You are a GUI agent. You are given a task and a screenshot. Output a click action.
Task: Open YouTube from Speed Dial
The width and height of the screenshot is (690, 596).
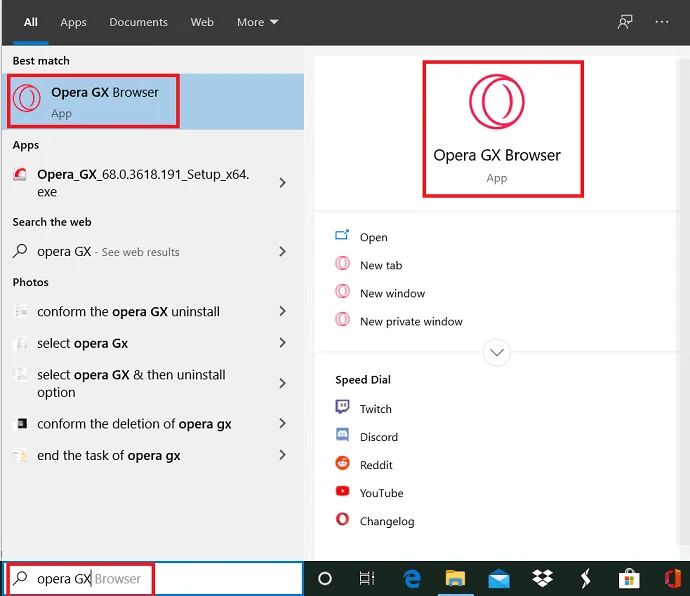(381, 493)
